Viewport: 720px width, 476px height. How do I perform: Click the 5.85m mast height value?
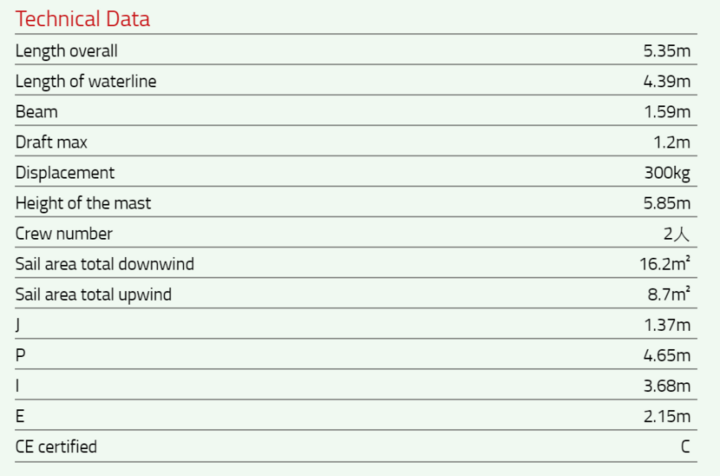click(666, 203)
